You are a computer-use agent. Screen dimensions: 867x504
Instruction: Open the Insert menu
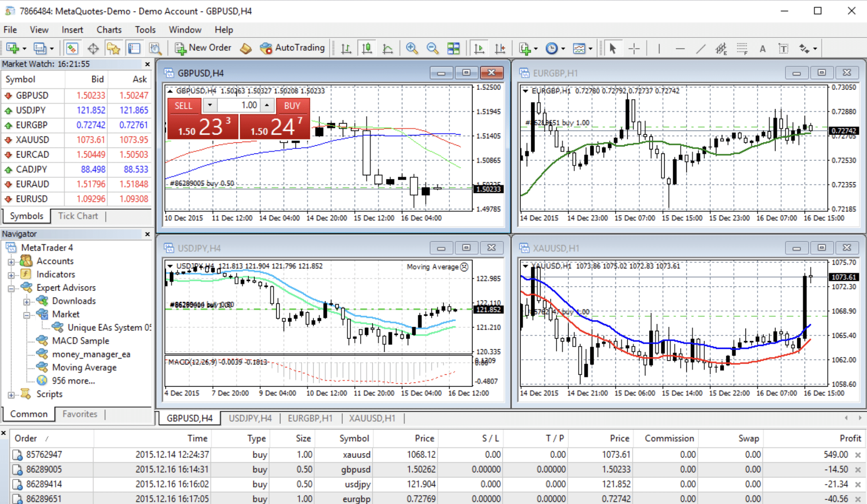coord(72,30)
